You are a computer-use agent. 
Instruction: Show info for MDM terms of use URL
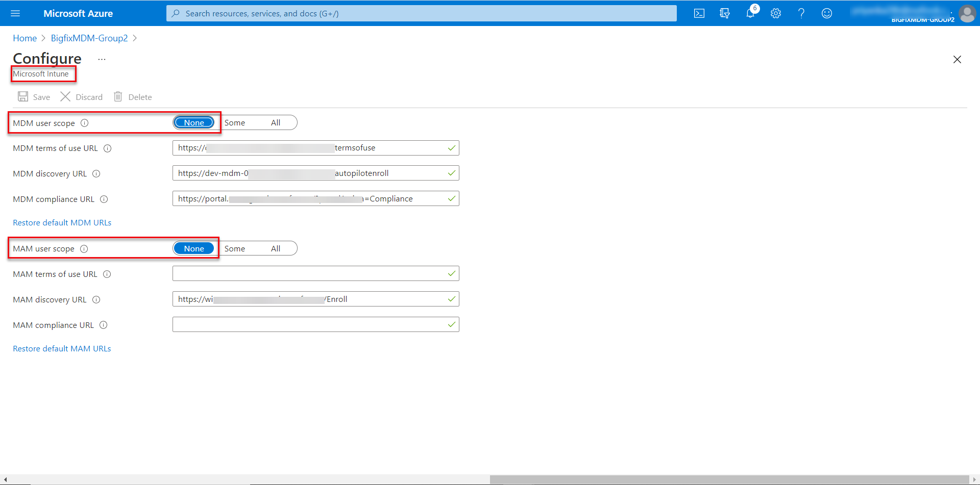(108, 148)
